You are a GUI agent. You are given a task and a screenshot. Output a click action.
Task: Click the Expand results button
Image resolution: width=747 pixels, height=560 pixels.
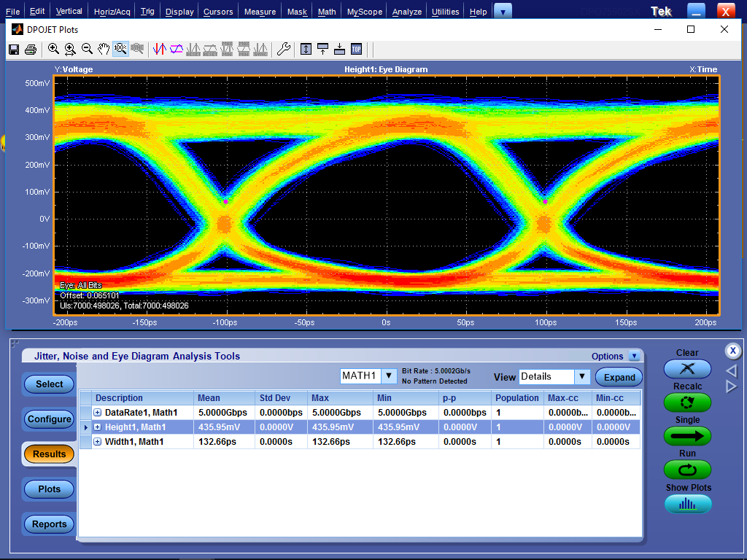(x=619, y=377)
